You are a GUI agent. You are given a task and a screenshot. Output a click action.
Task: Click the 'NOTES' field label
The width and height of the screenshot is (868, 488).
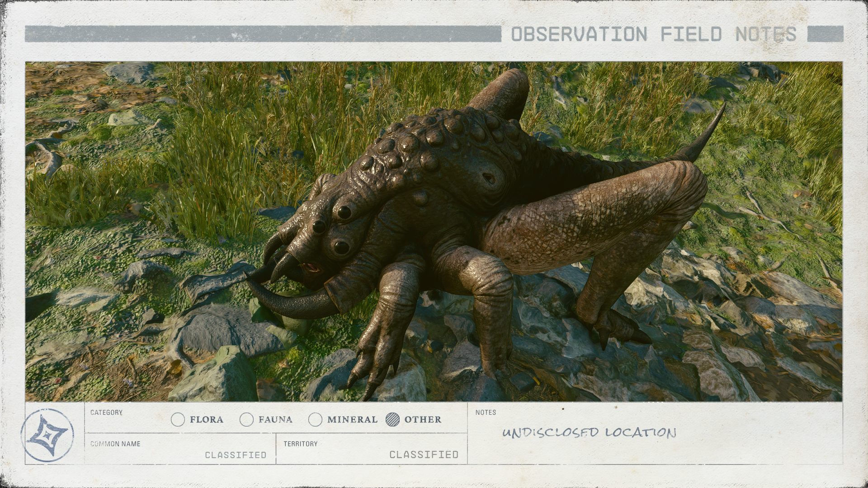[486, 413]
